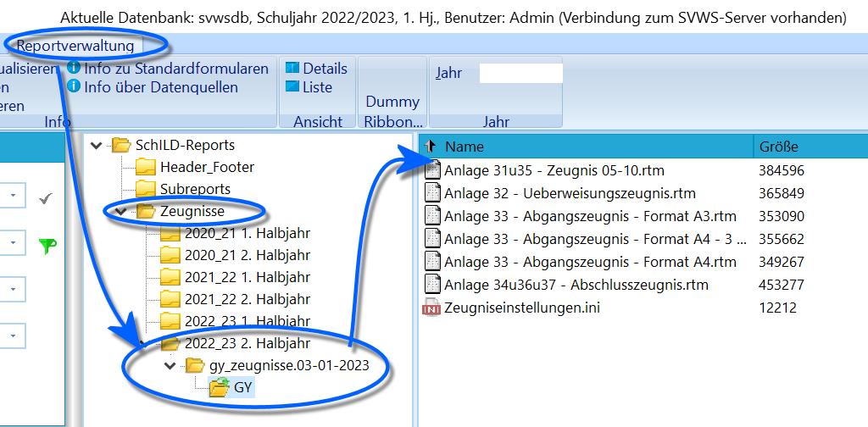Click size value 12212
The image size is (868, 427).
coord(777,308)
